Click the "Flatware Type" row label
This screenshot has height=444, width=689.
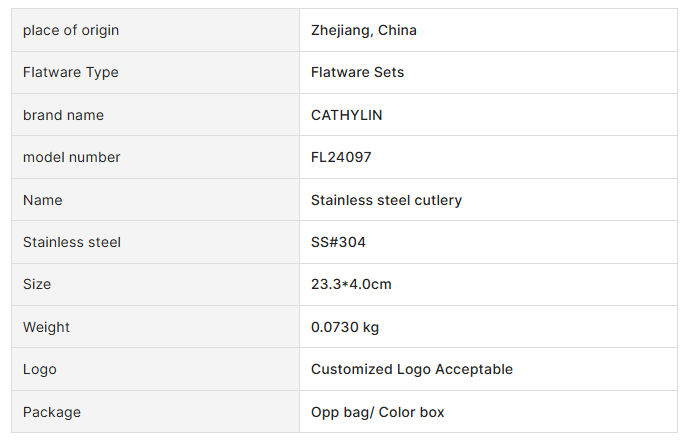71,72
